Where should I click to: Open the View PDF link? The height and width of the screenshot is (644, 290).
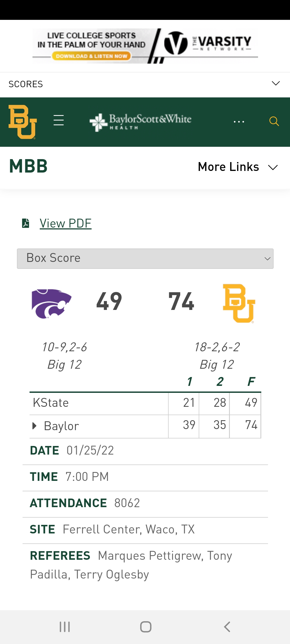pyautogui.click(x=66, y=223)
